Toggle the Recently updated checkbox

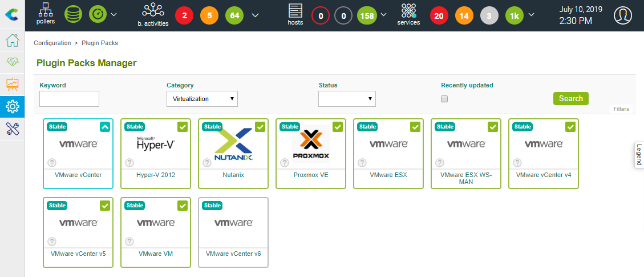pos(444,99)
